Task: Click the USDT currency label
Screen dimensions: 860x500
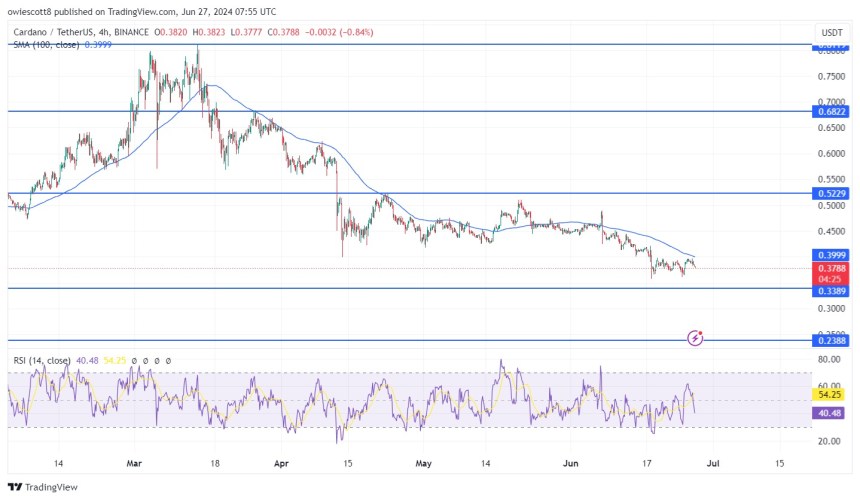Action: point(833,32)
